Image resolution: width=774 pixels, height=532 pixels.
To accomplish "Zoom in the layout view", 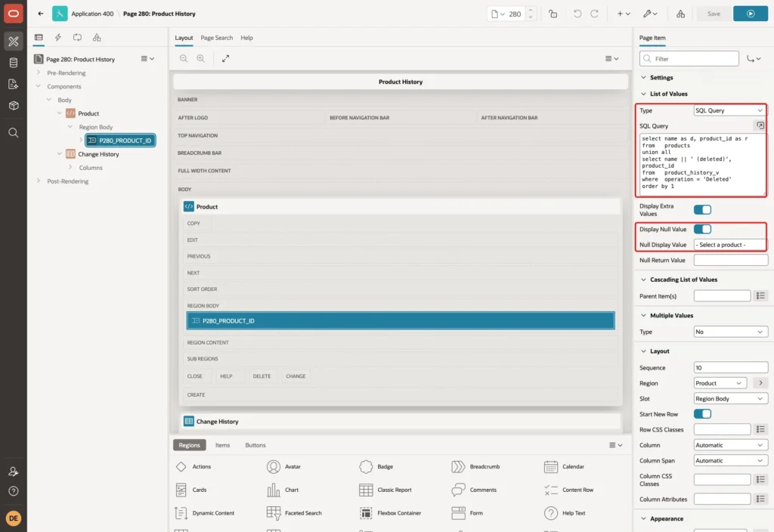I will [201, 58].
